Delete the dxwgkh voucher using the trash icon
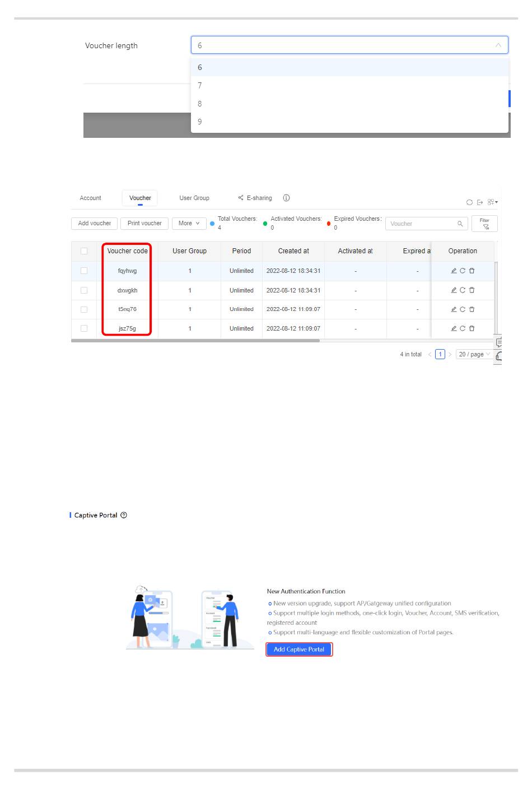The height and width of the screenshot is (789, 532). coord(472,290)
